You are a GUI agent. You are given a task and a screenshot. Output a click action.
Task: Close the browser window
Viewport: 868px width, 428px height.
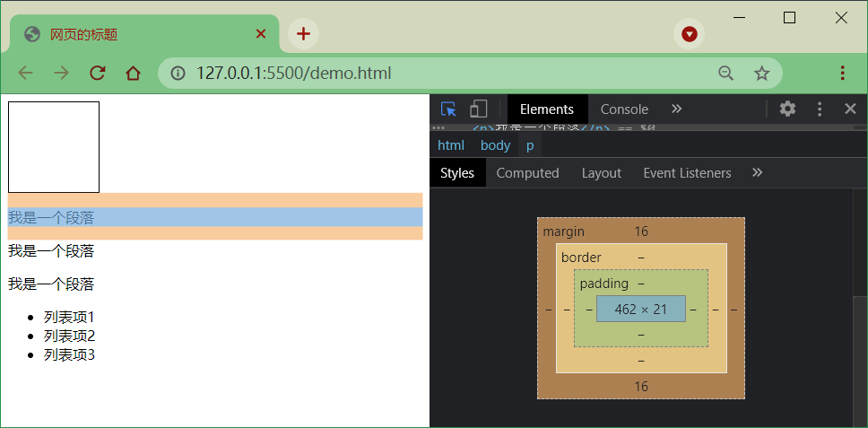point(841,18)
